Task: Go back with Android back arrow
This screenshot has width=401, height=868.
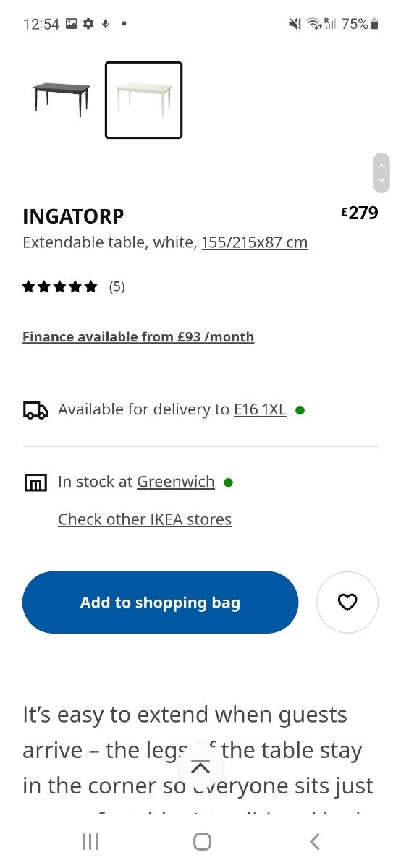Action: [x=314, y=841]
